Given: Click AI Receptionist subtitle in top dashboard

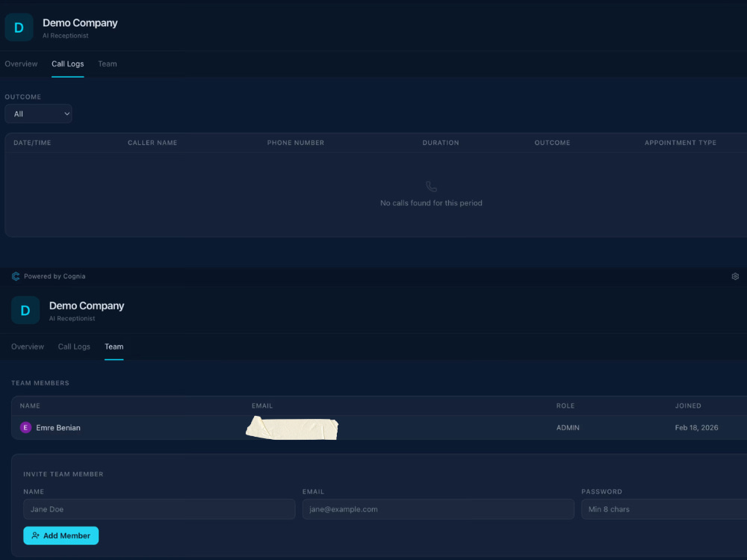Looking at the screenshot, I should [x=65, y=36].
